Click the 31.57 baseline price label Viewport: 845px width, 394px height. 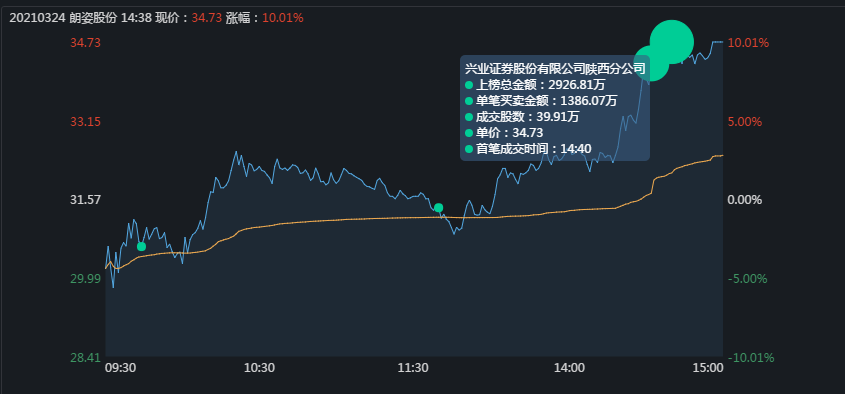[x=86, y=200]
